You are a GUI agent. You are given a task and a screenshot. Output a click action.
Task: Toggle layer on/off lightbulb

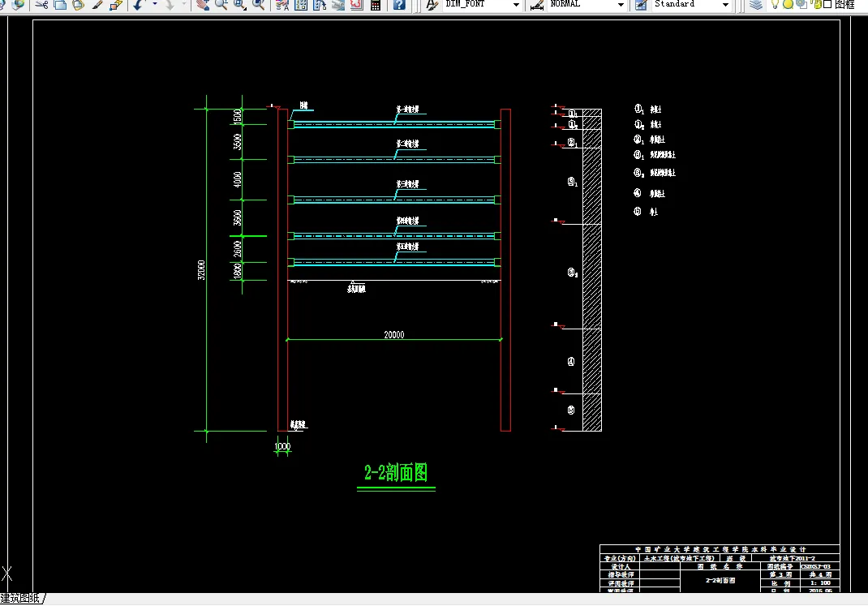click(x=775, y=4)
